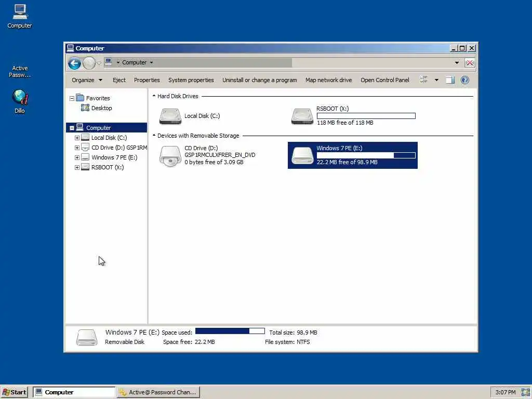
Task: Open Properties from the toolbar
Action: point(147,80)
